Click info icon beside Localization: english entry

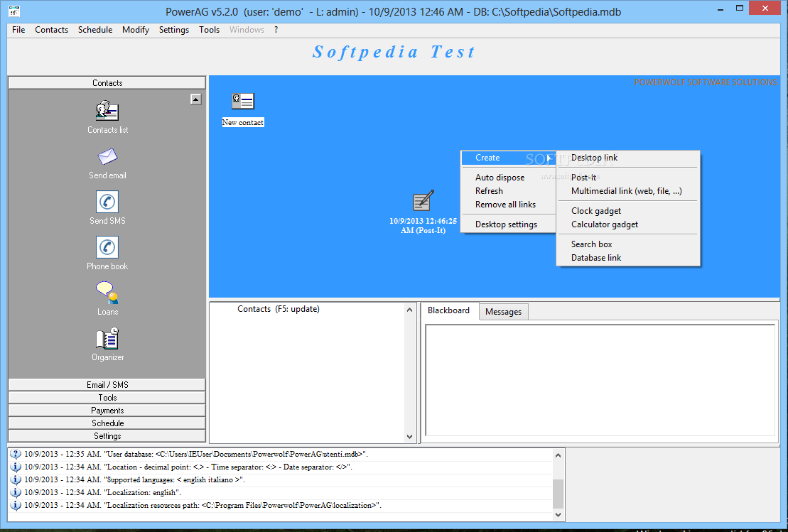tap(16, 493)
